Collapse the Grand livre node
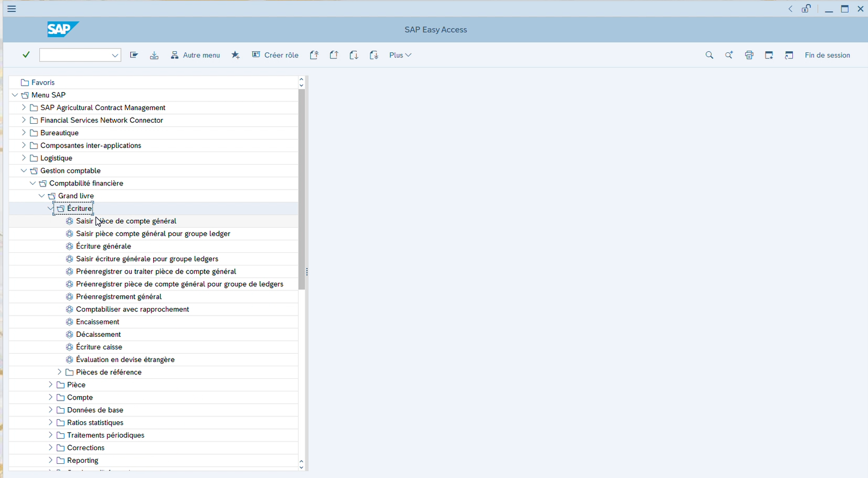The width and height of the screenshot is (868, 478). (41, 196)
